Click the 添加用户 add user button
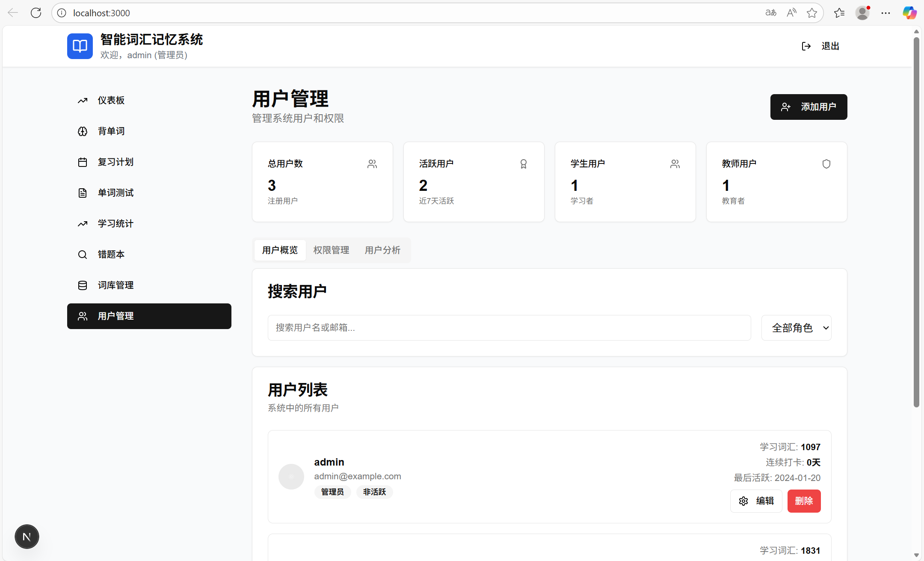Viewport: 924px width, 561px height. point(808,107)
